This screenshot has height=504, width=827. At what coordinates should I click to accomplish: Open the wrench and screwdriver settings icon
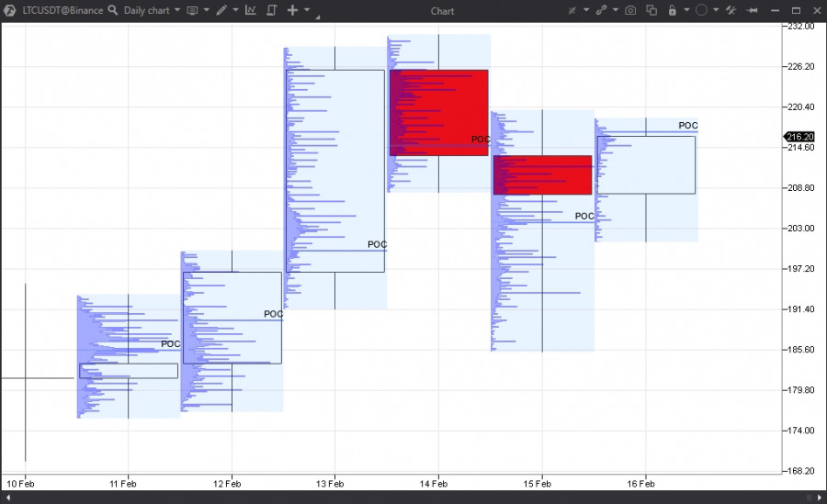pos(731,10)
